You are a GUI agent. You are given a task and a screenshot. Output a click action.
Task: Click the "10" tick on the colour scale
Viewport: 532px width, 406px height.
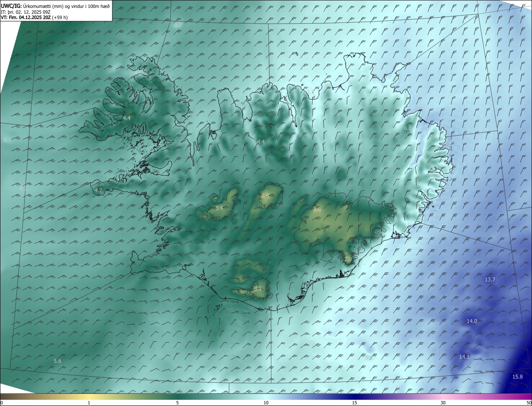click(x=266, y=403)
